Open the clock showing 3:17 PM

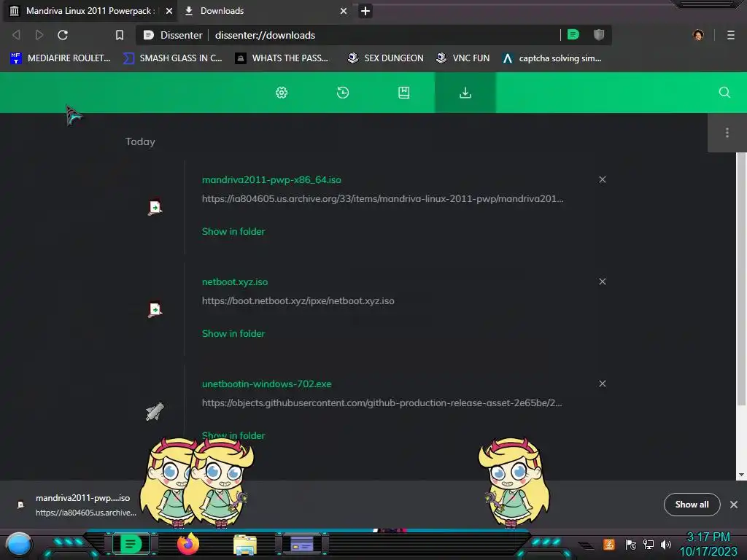click(708, 544)
